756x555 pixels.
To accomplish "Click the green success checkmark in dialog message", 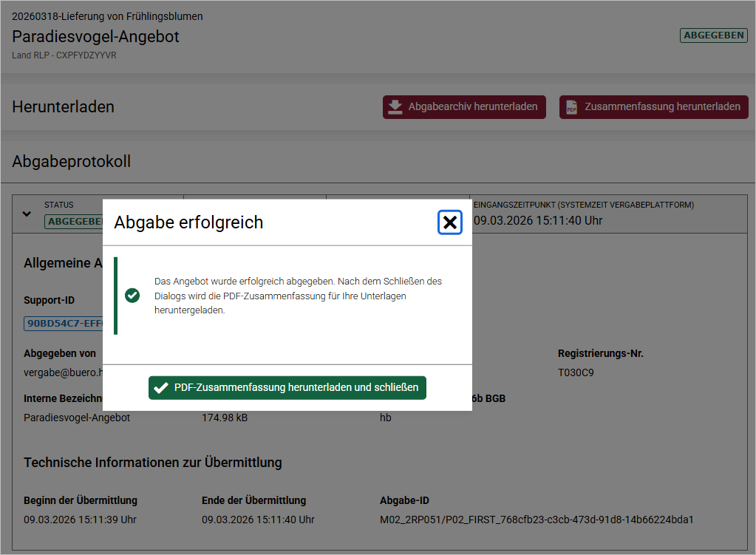I will pos(132,296).
